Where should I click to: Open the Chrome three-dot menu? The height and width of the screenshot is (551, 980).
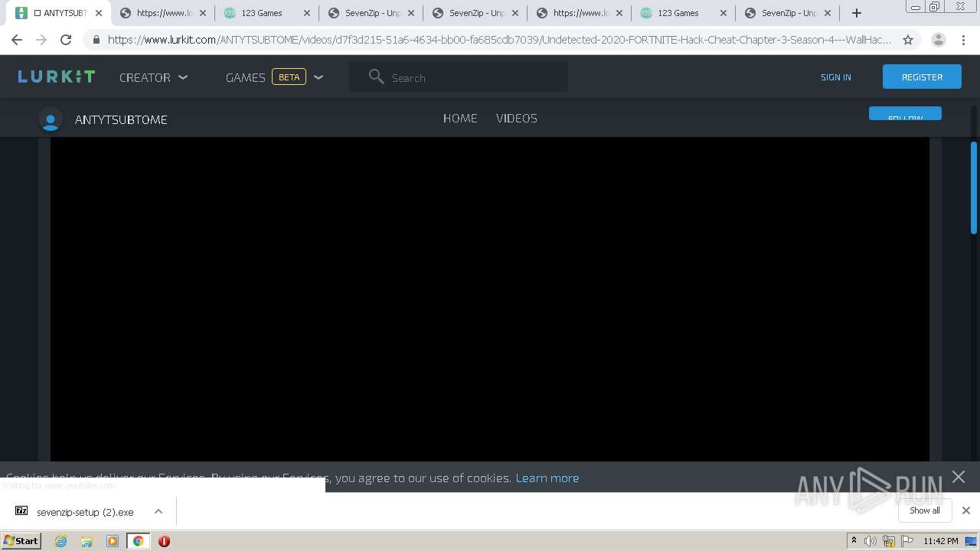pyautogui.click(x=963, y=40)
